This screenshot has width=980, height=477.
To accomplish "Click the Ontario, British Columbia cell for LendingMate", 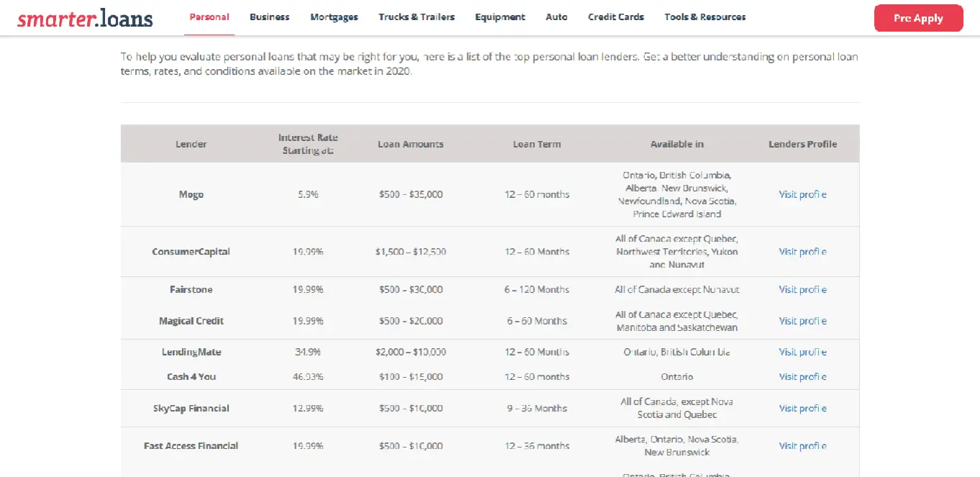I will click(x=677, y=352).
